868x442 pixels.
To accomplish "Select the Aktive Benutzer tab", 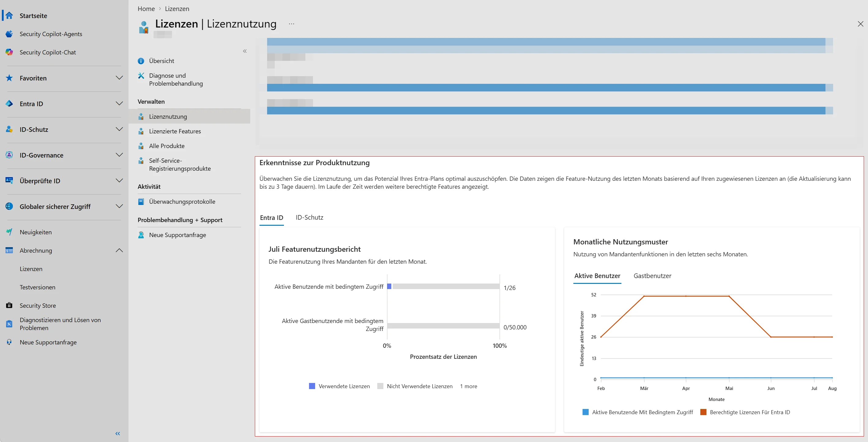I will pos(597,276).
